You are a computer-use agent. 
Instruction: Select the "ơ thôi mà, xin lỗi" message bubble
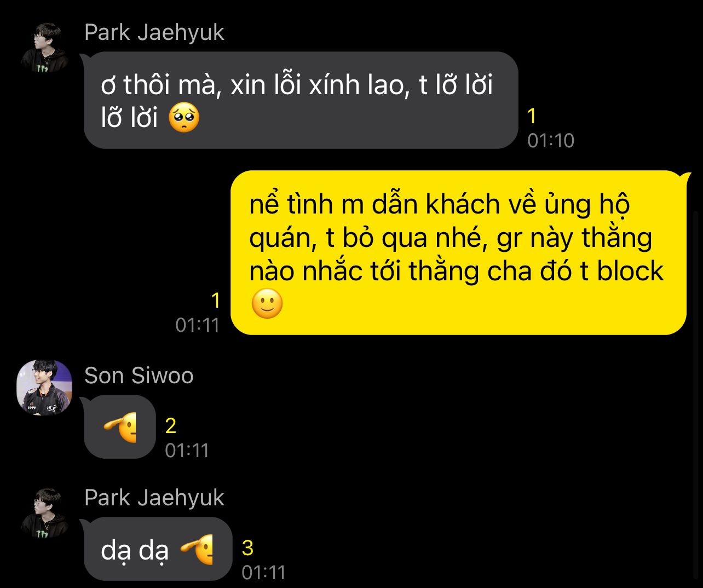(301, 100)
